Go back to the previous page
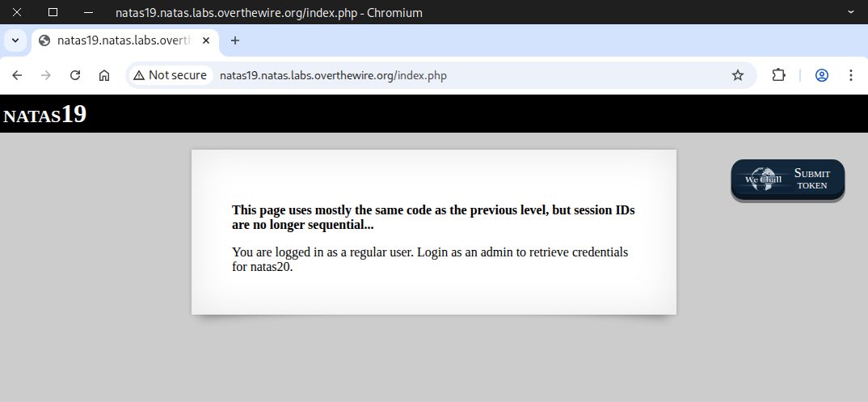The image size is (868, 402). pyautogui.click(x=17, y=75)
